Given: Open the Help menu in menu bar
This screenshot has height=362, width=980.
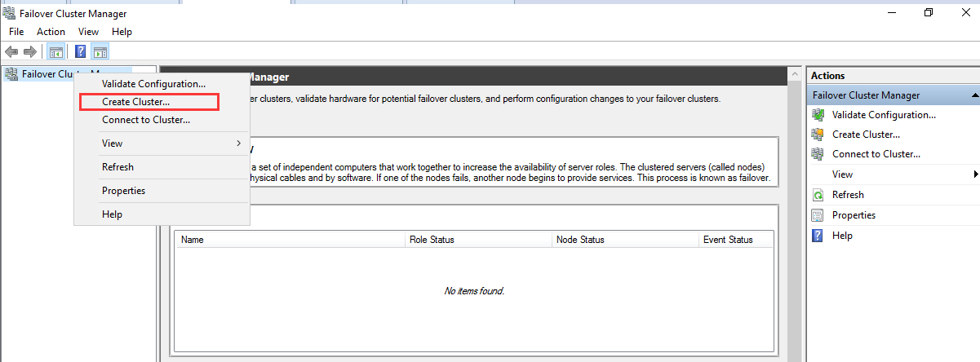Looking at the screenshot, I should pyautogui.click(x=122, y=32).
